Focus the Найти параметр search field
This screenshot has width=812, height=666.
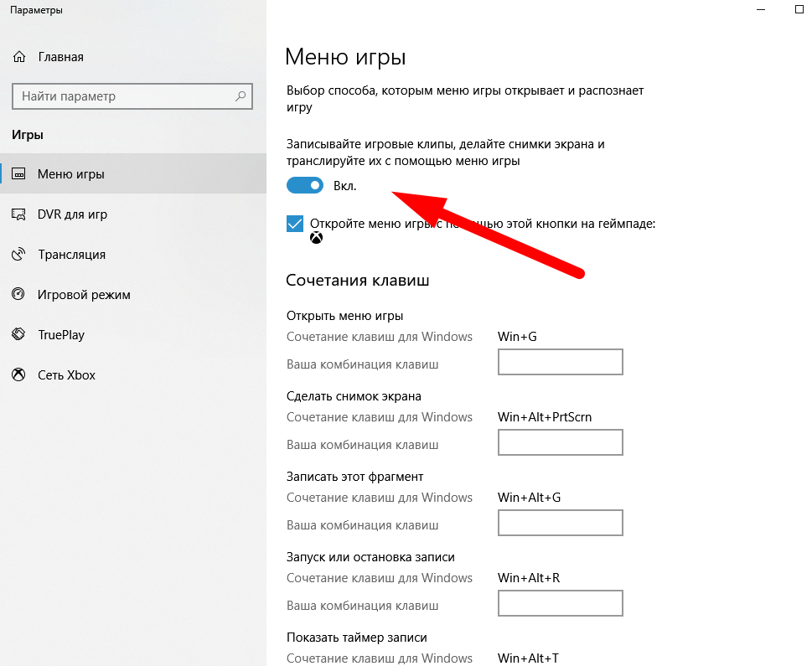click(x=132, y=96)
